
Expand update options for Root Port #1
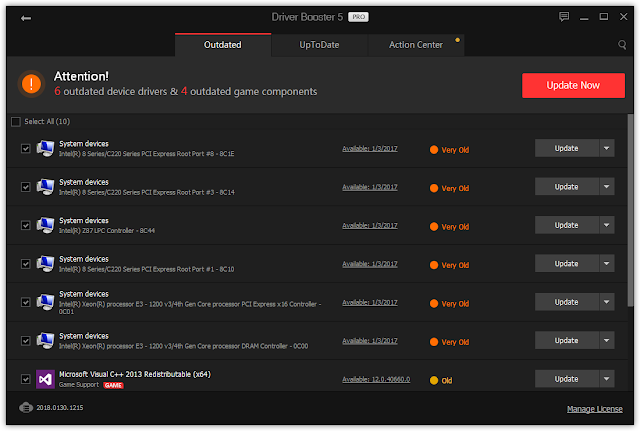(607, 263)
